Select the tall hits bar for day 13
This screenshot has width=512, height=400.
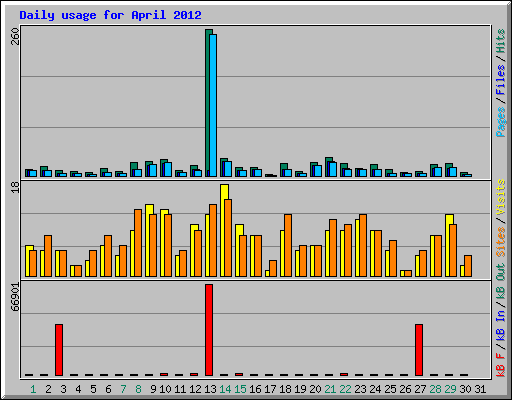(207, 103)
